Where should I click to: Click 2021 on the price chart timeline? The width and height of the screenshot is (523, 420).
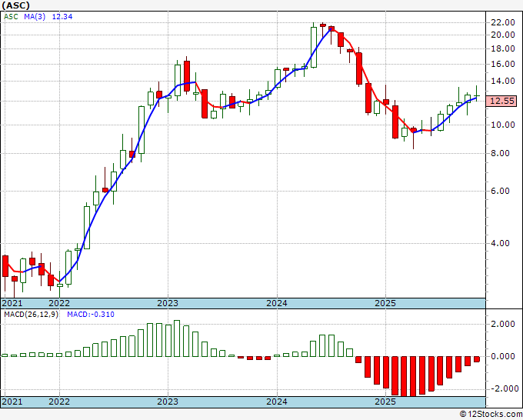(12, 303)
